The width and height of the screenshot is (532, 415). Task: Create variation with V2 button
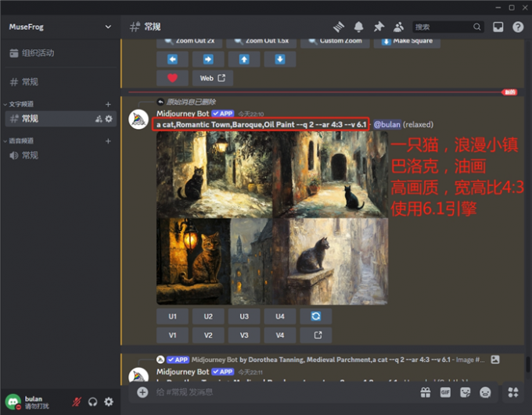208,335
